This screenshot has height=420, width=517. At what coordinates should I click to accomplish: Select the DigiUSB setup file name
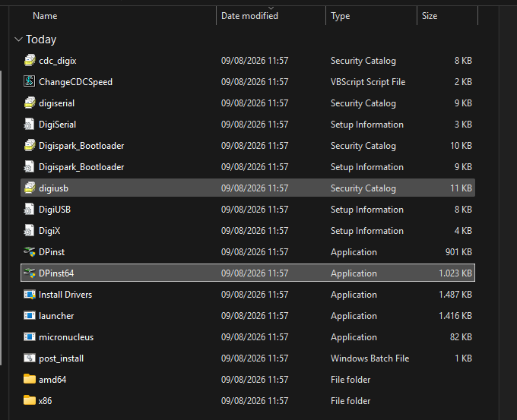55,209
